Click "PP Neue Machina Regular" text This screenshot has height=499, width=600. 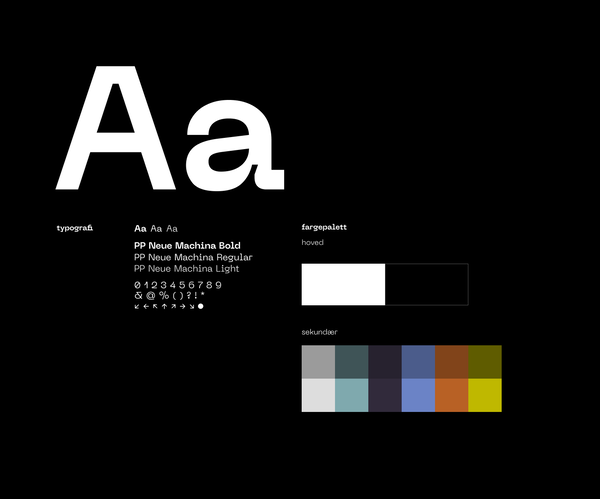coord(193,257)
